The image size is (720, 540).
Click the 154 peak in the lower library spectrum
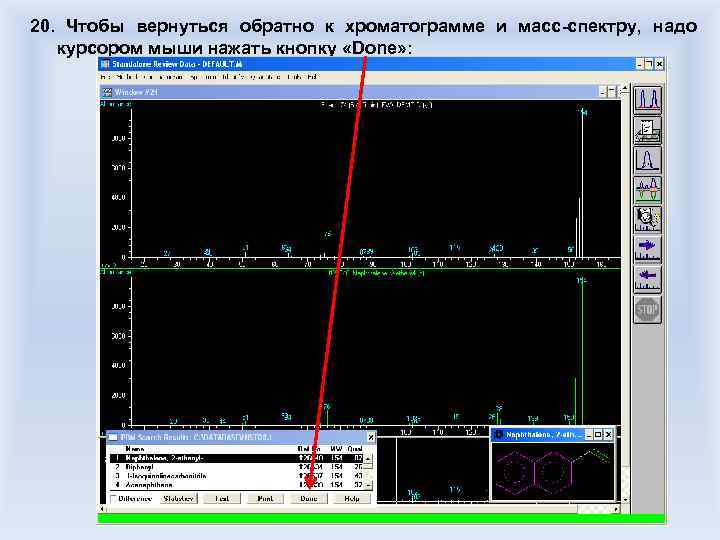click(582, 351)
